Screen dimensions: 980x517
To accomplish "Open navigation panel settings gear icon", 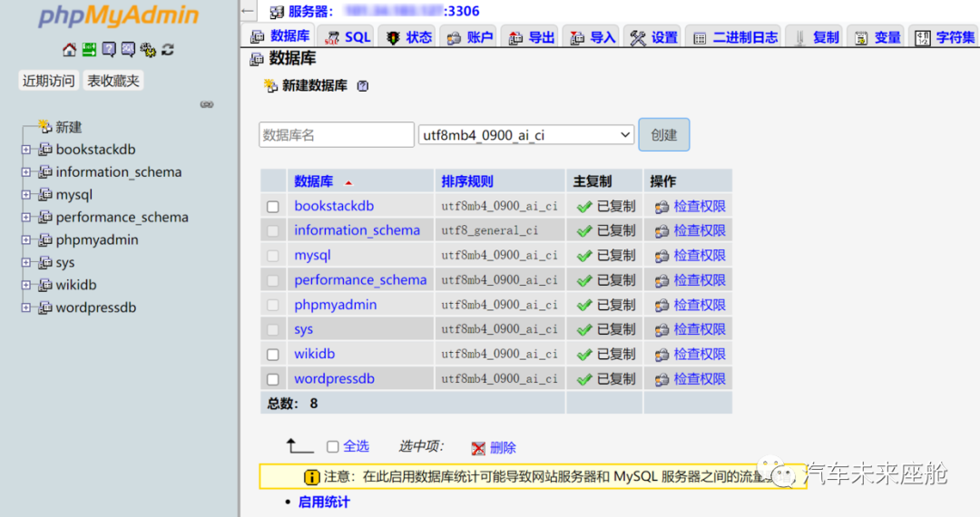I will point(148,49).
